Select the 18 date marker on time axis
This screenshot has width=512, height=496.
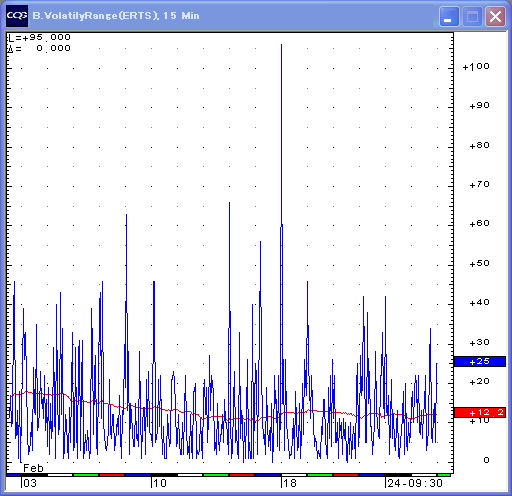pyautogui.click(x=289, y=483)
